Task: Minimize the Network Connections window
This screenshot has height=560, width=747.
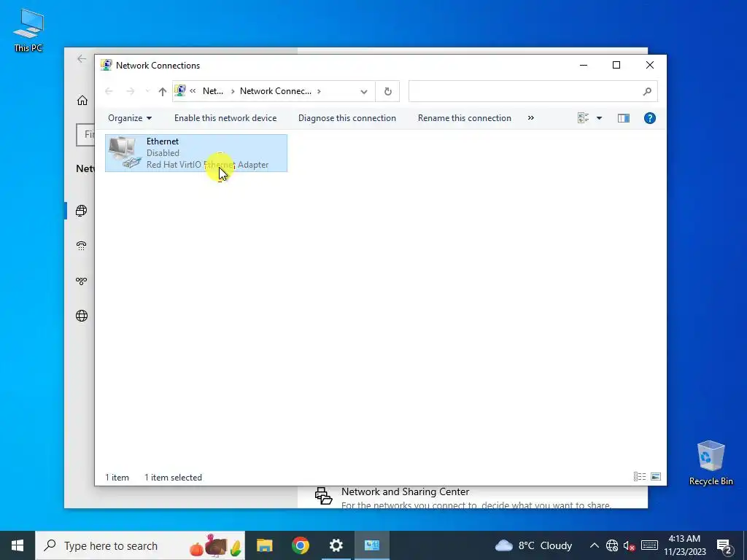Action: point(583,65)
